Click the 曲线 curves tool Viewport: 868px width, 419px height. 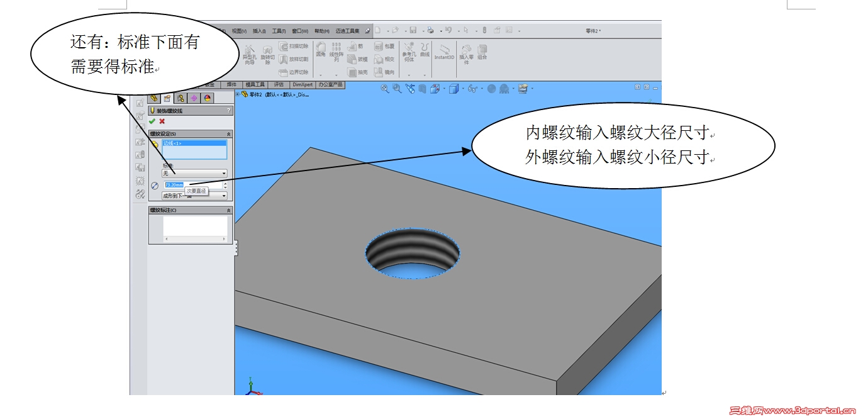425,49
